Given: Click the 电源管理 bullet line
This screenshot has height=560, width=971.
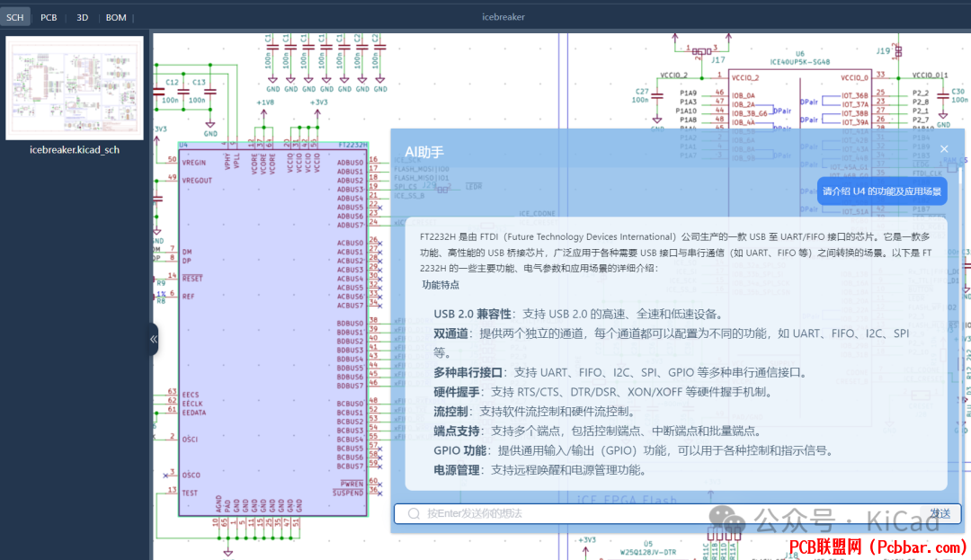Looking at the screenshot, I should [541, 469].
